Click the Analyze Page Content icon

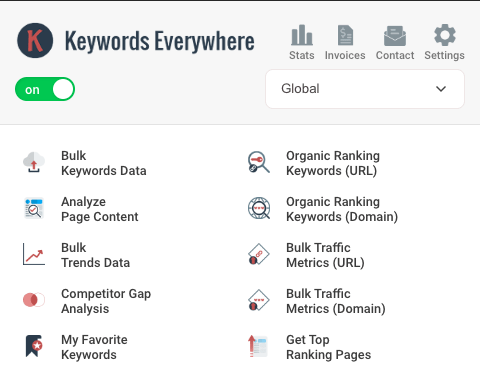click(x=34, y=208)
